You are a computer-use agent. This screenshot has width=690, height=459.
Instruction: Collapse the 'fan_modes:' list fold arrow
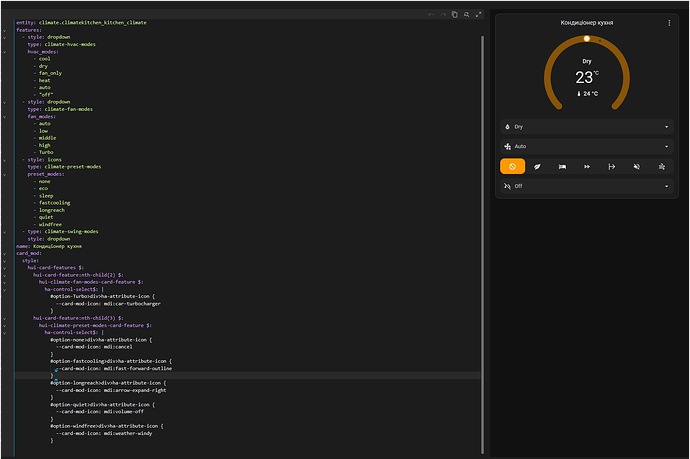(4, 117)
